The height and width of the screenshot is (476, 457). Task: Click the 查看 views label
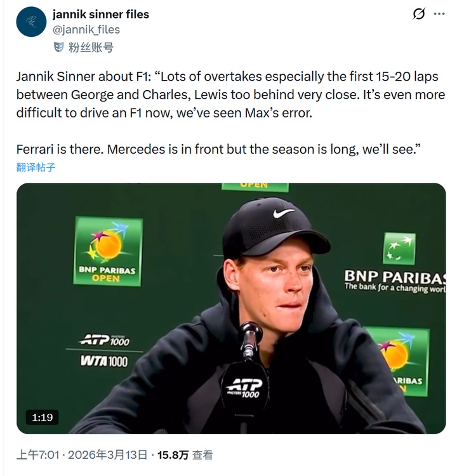point(202,455)
